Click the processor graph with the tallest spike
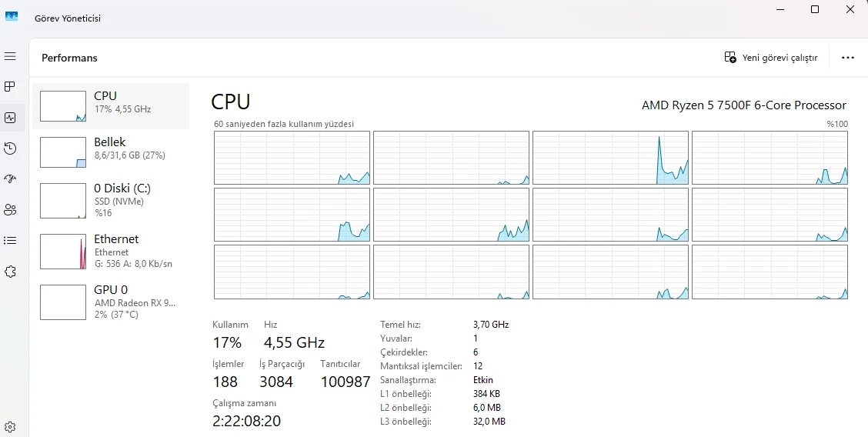The width and height of the screenshot is (868, 437). [x=610, y=158]
